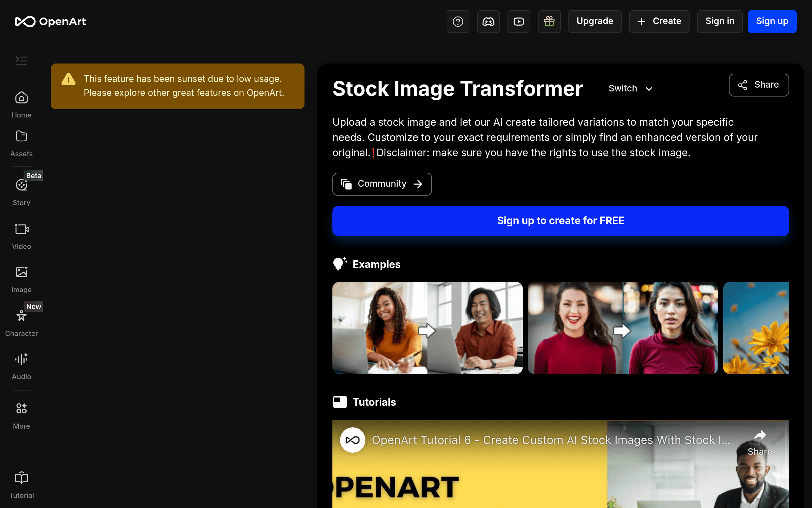The width and height of the screenshot is (812, 508).
Task: Click the Create button
Action: [659, 22]
